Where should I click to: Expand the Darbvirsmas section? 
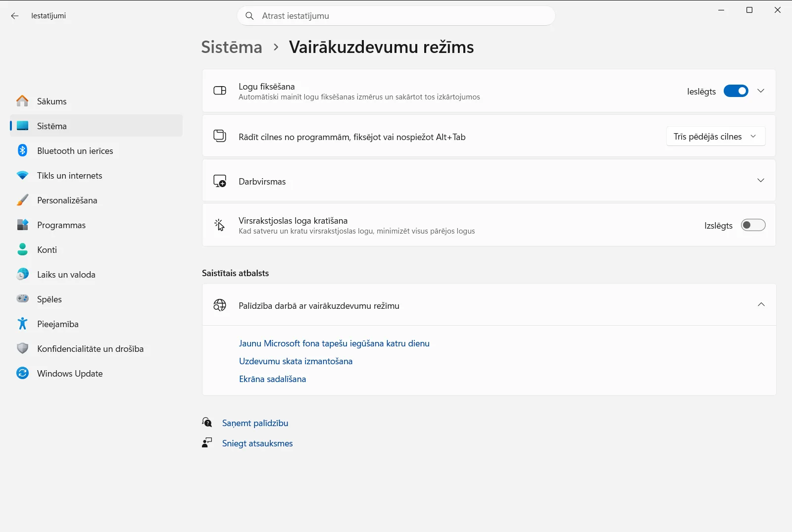(x=761, y=181)
